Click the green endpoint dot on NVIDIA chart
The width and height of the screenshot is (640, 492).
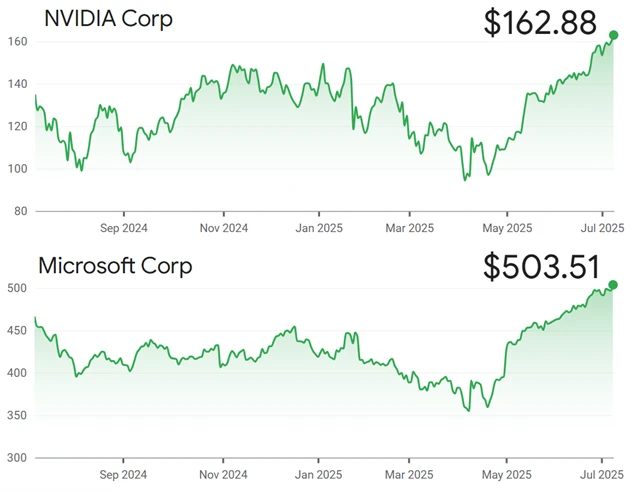(613, 36)
